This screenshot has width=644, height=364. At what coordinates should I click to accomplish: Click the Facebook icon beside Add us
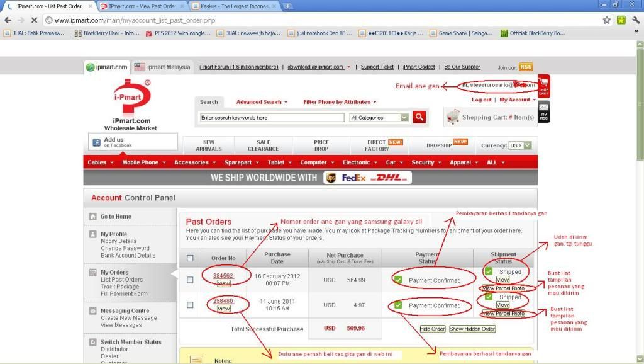pos(96,142)
